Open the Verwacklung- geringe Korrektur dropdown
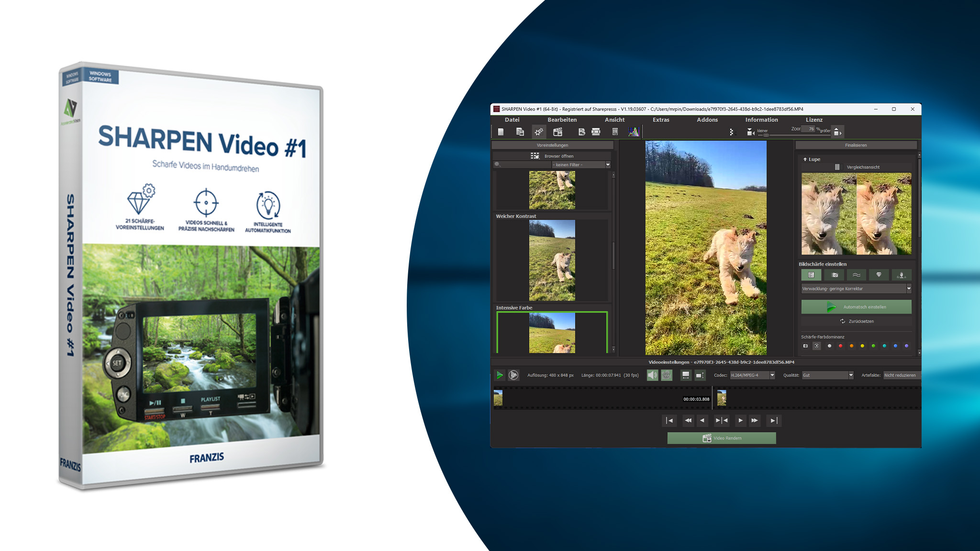This screenshot has width=980, height=551. click(855, 288)
